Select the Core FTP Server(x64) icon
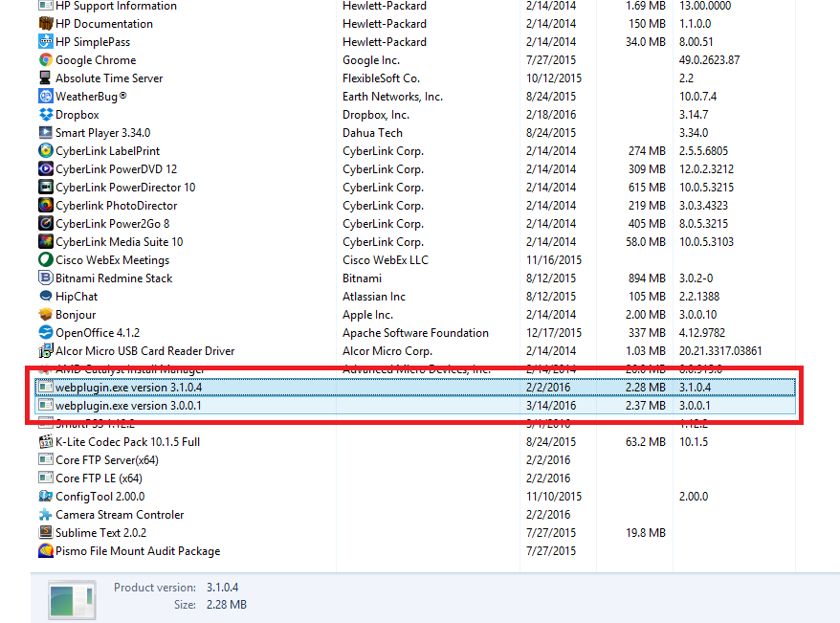The width and height of the screenshot is (840, 623). [46, 459]
